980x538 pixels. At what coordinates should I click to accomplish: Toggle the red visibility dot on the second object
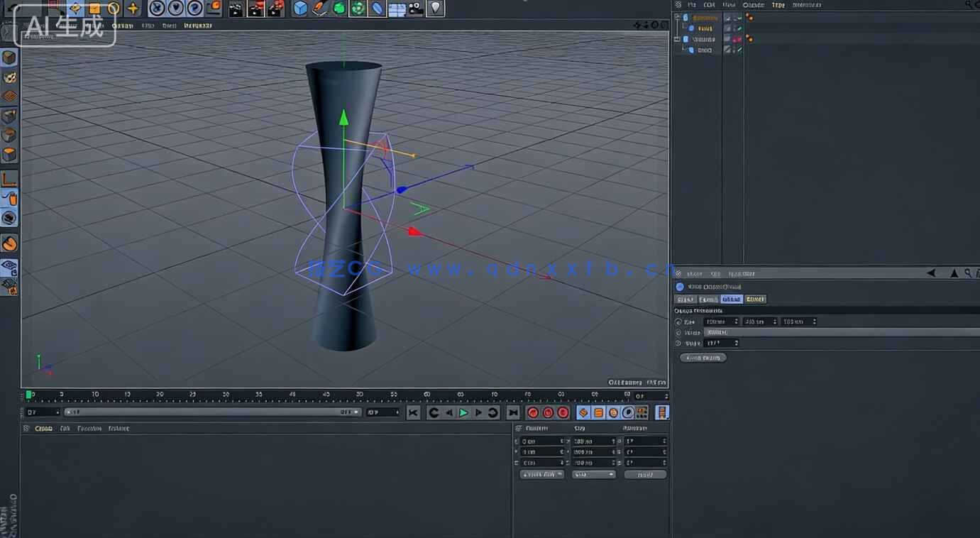748,36
